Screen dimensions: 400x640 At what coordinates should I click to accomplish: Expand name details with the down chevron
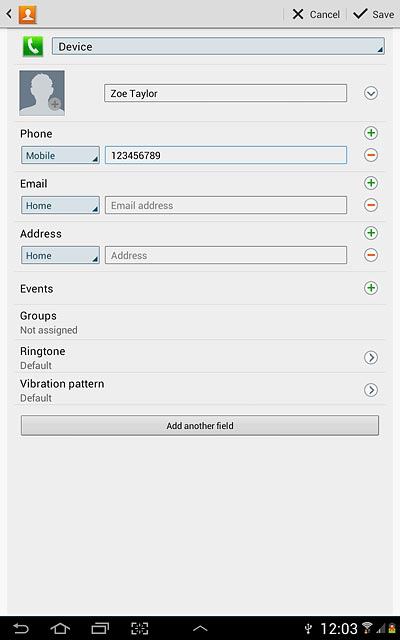[x=371, y=93]
